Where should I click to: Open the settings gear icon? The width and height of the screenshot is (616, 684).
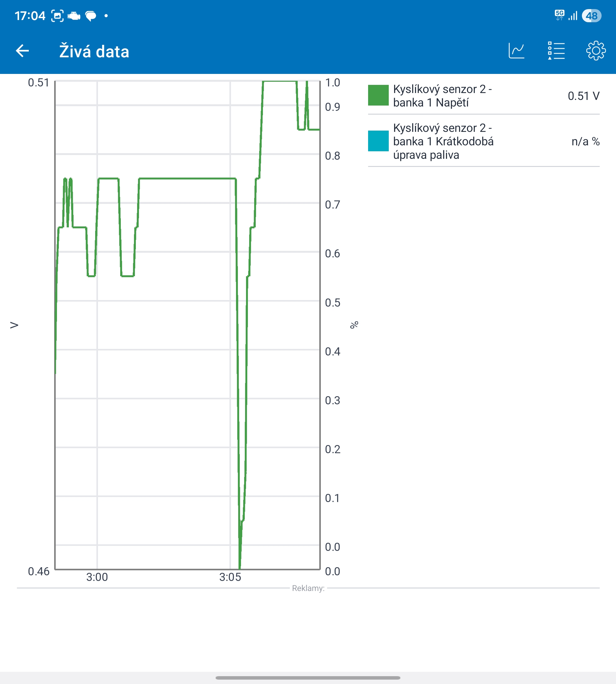click(x=596, y=51)
